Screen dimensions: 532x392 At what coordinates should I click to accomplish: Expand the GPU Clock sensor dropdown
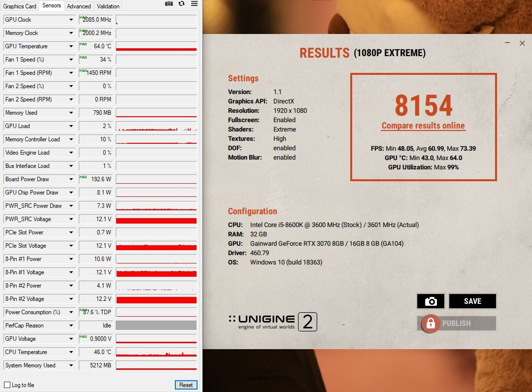pos(71,20)
